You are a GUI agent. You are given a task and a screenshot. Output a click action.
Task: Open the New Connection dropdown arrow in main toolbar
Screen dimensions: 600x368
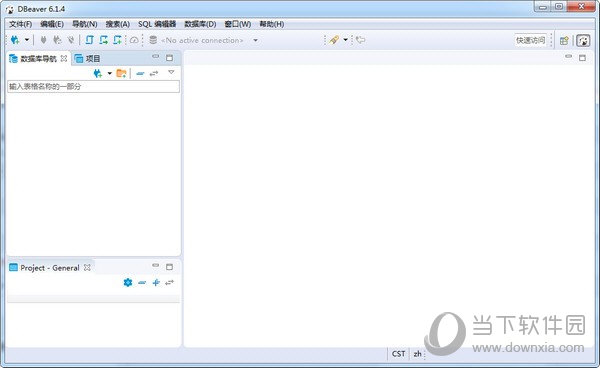pyautogui.click(x=27, y=40)
